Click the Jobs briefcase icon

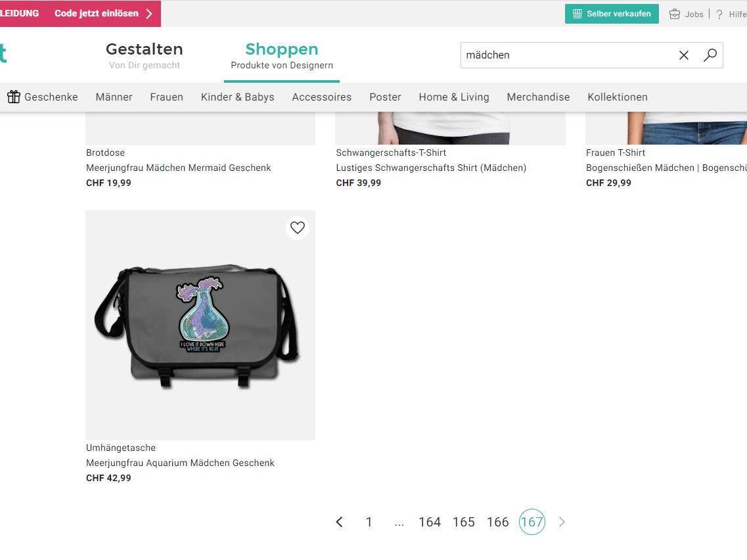675,14
